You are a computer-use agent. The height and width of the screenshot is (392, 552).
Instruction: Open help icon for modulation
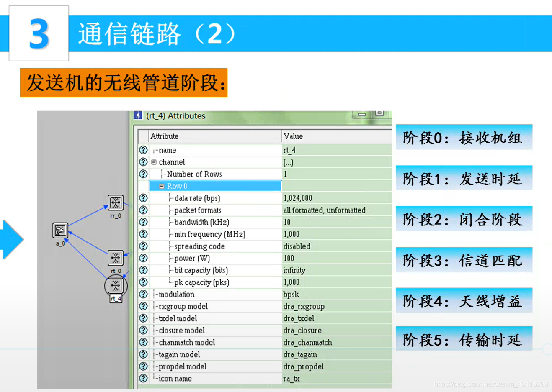tap(143, 294)
